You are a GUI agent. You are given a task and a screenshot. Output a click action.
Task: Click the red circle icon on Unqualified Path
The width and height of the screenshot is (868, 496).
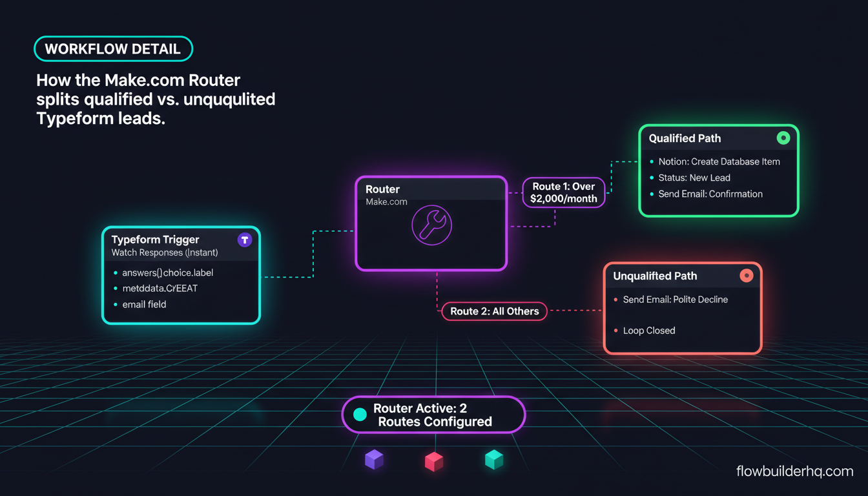point(746,276)
